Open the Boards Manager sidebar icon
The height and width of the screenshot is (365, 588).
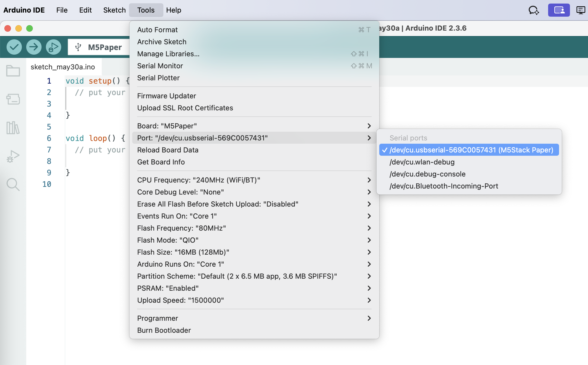(x=13, y=99)
